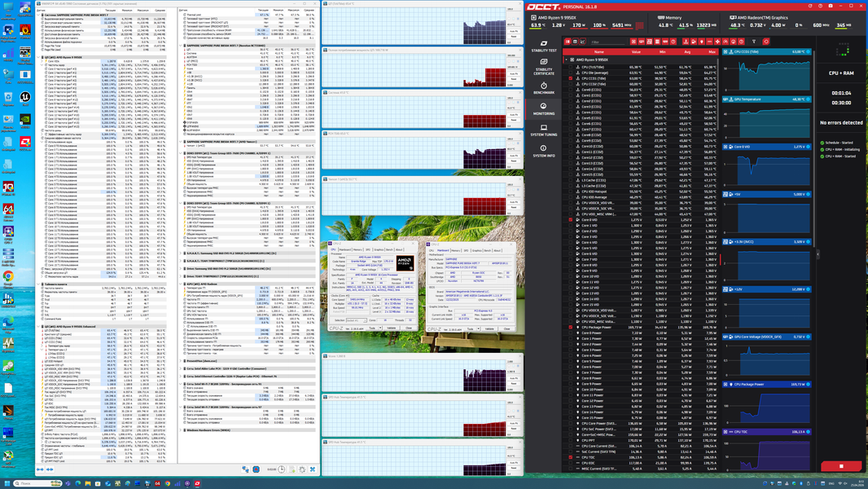Click the Windows Start button on taskbar
868x489 pixels.
tap(7, 483)
